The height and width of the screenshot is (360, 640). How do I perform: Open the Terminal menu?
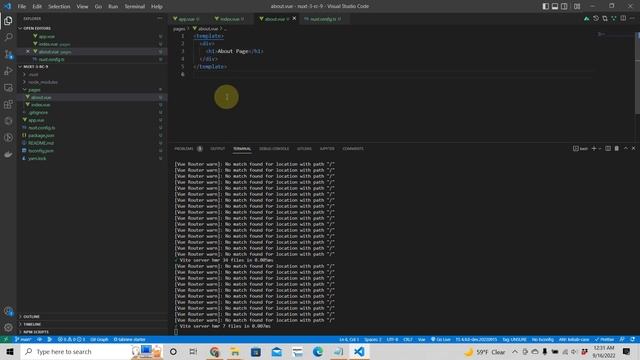pyautogui.click(x=135, y=7)
